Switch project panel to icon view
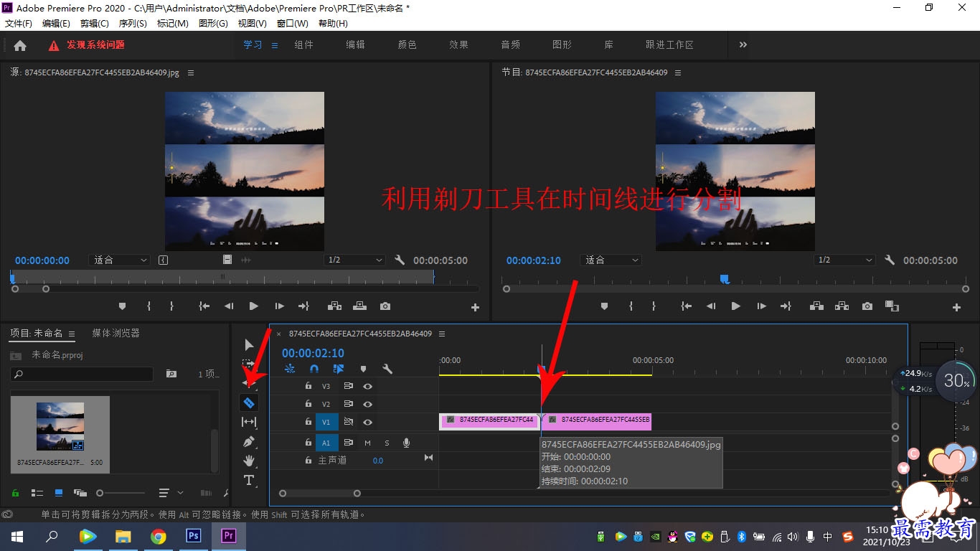 [59, 493]
